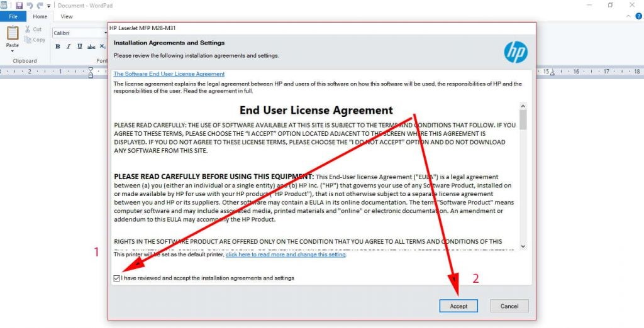This screenshot has height=328, width=644.
Task: Collapse the WordPad ribbon with the chevron
Action: click(628, 16)
